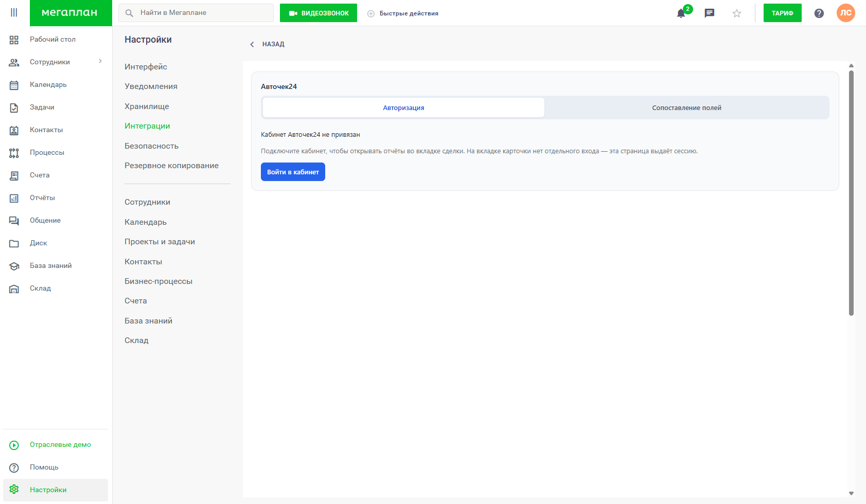Open the Отчёты chart icon

pos(14,198)
